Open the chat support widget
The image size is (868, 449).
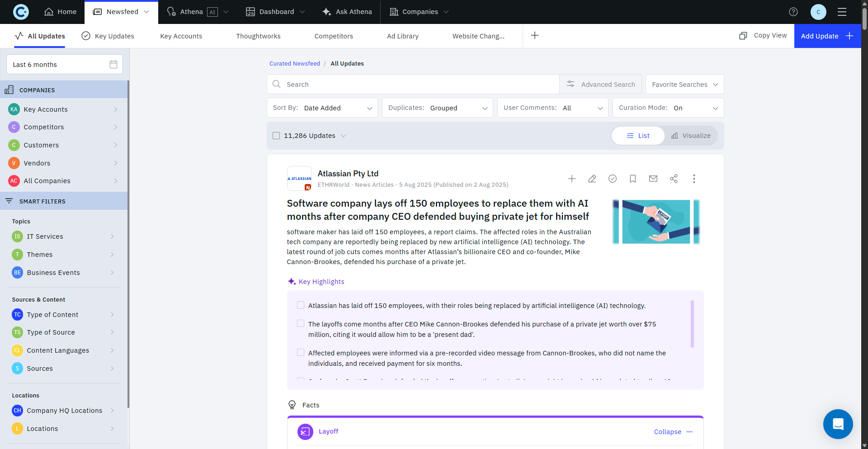pyautogui.click(x=838, y=424)
